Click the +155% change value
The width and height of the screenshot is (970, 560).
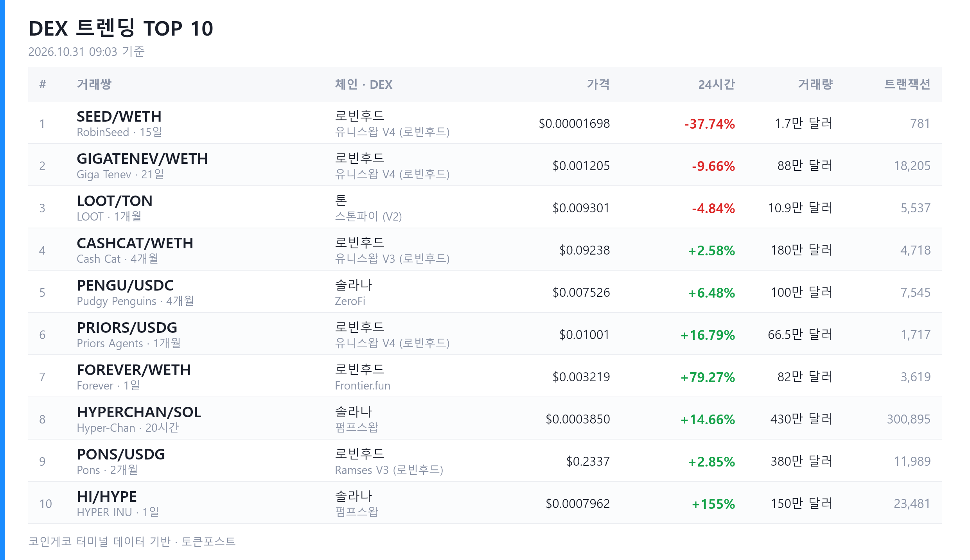pos(713,504)
